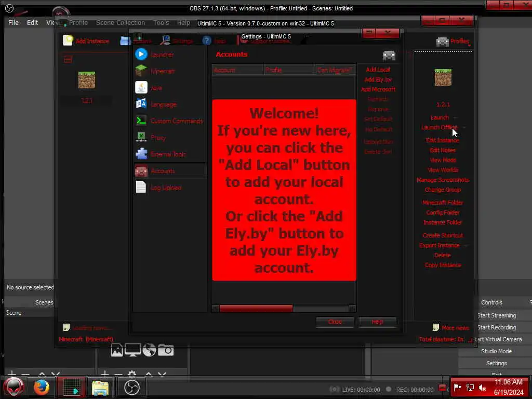Click Launch Offline in instance panel

tap(439, 127)
